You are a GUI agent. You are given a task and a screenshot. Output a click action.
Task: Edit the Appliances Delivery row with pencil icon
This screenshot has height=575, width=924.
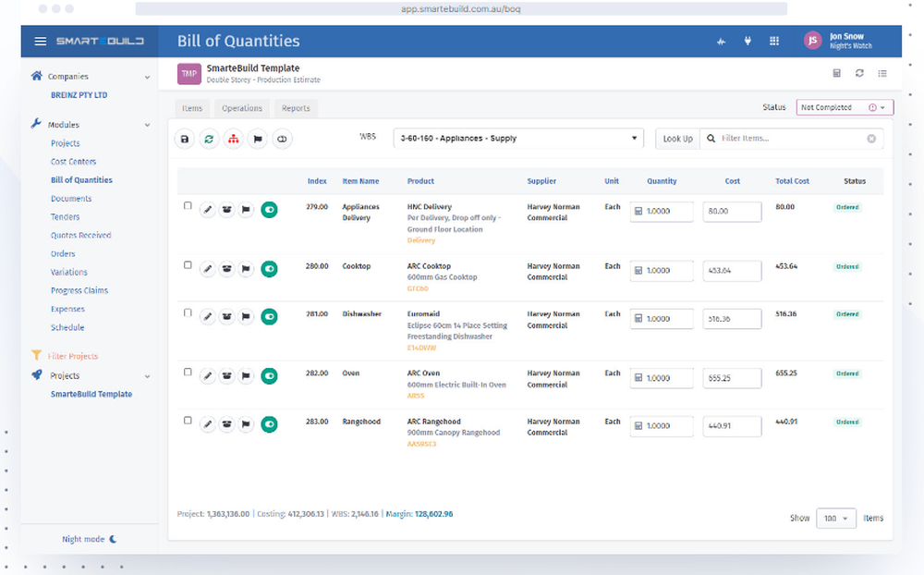[x=207, y=209]
